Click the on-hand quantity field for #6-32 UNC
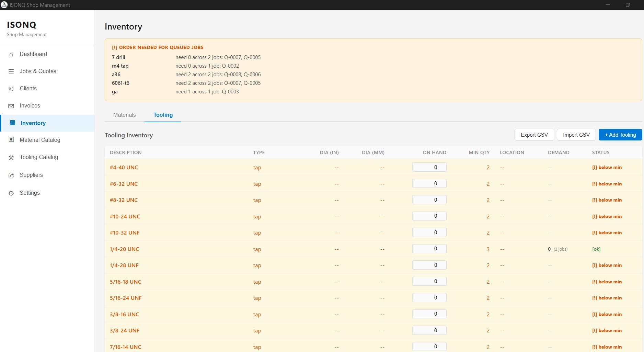 (x=429, y=183)
